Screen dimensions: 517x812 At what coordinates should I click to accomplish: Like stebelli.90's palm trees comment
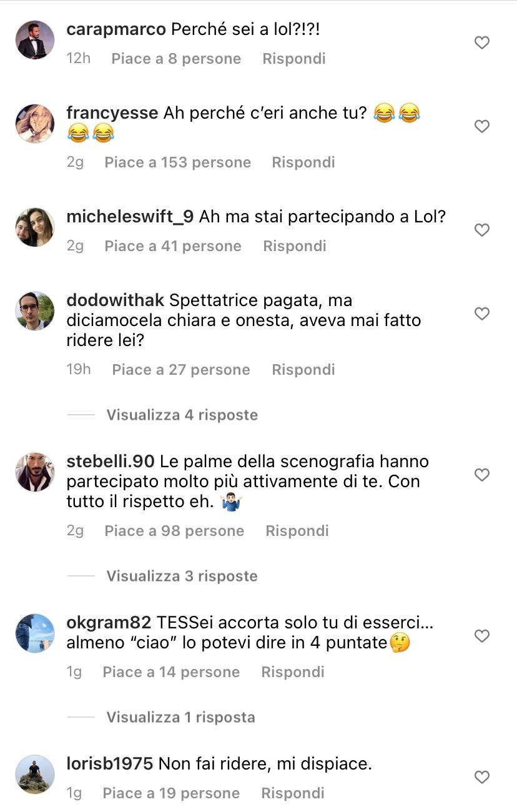tap(481, 475)
